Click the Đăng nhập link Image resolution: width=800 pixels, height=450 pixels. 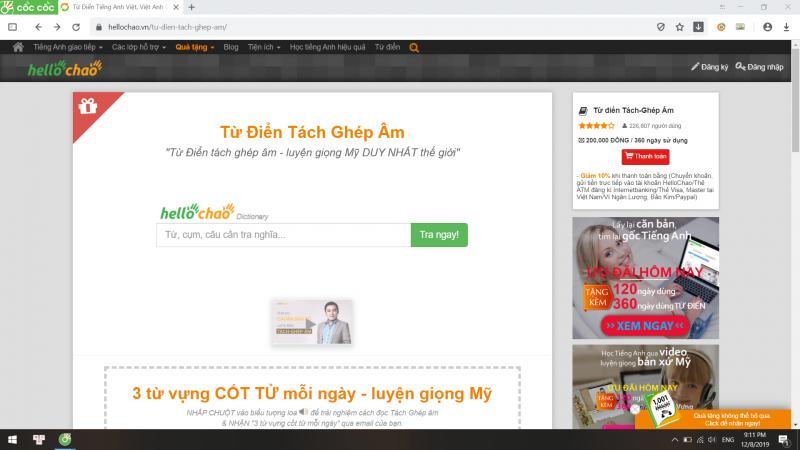click(759, 67)
